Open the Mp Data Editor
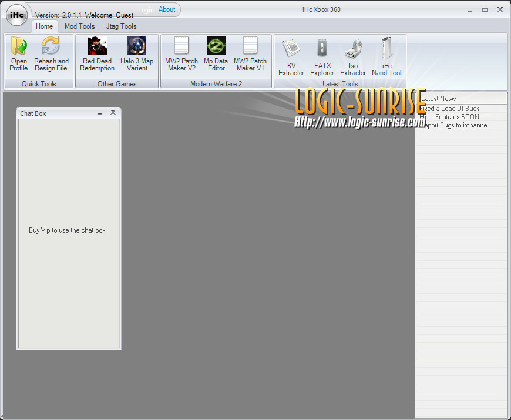 216,54
